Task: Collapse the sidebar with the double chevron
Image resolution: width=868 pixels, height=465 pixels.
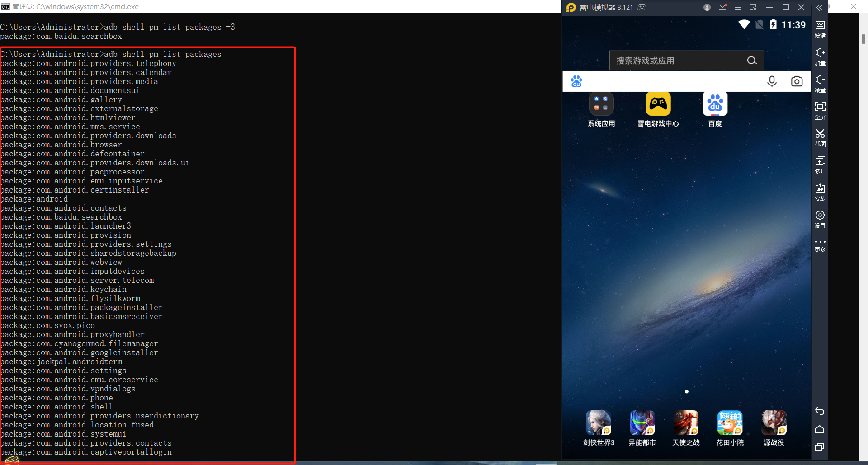Action: (x=820, y=7)
